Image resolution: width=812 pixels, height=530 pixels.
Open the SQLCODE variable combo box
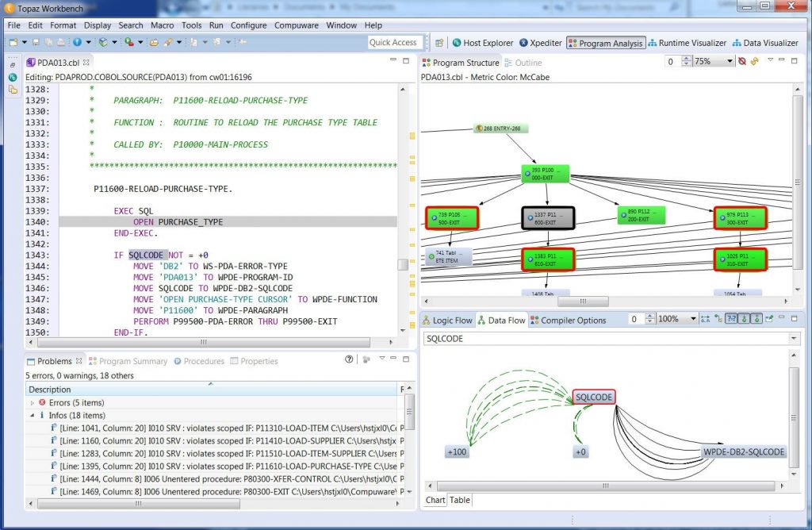(x=795, y=339)
